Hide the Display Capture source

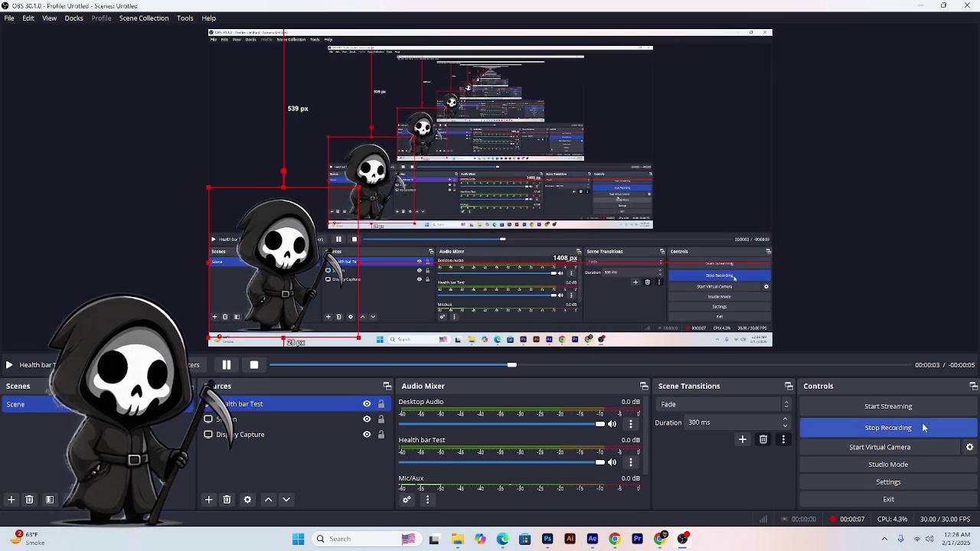coord(367,434)
